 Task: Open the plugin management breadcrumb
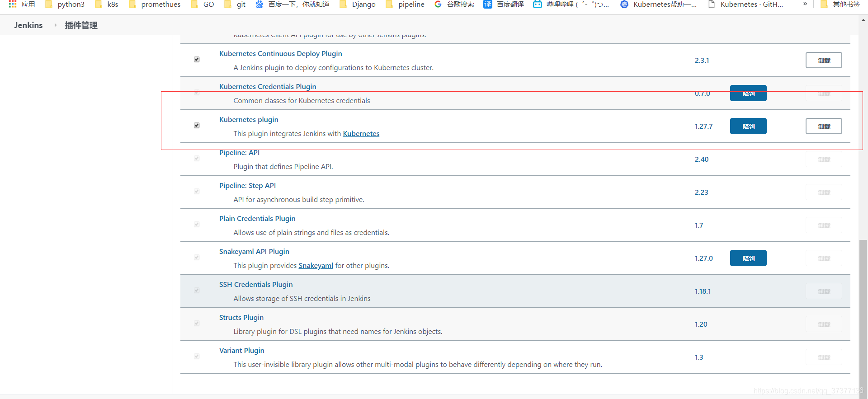(x=81, y=25)
